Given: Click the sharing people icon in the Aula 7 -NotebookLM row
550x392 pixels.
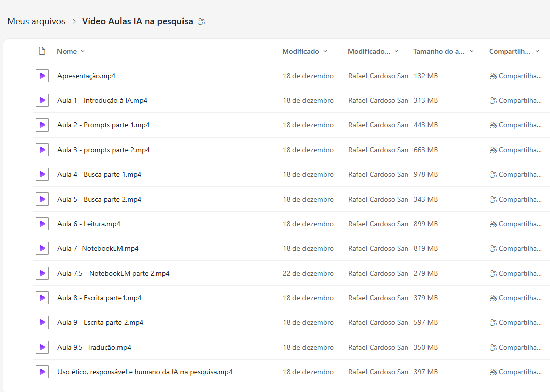Looking at the screenshot, I should (x=493, y=248).
